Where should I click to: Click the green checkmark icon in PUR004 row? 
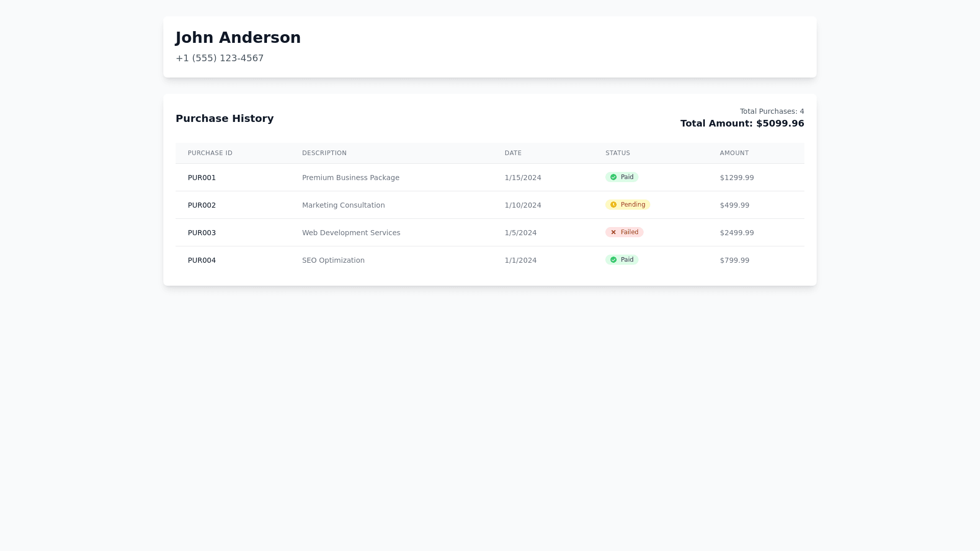[x=614, y=260]
